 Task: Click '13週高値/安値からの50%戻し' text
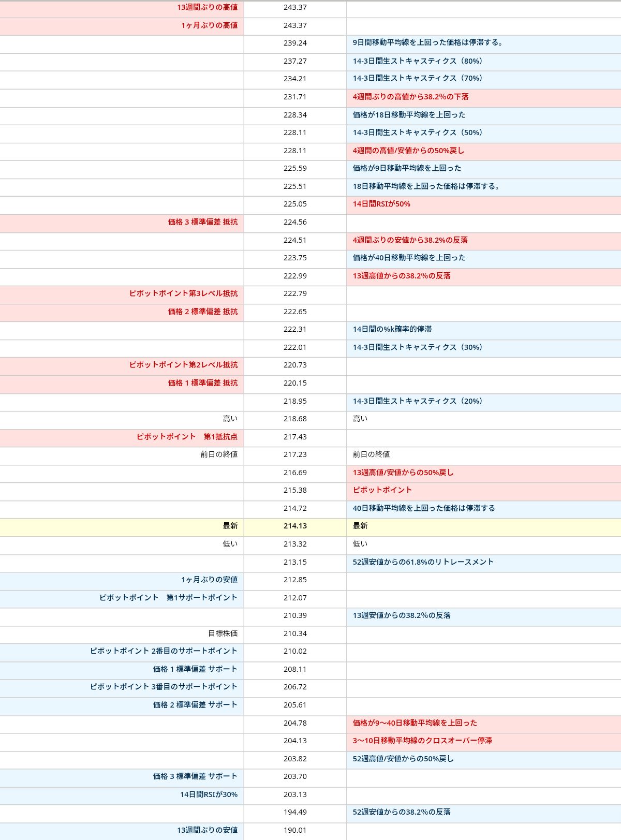(x=403, y=473)
